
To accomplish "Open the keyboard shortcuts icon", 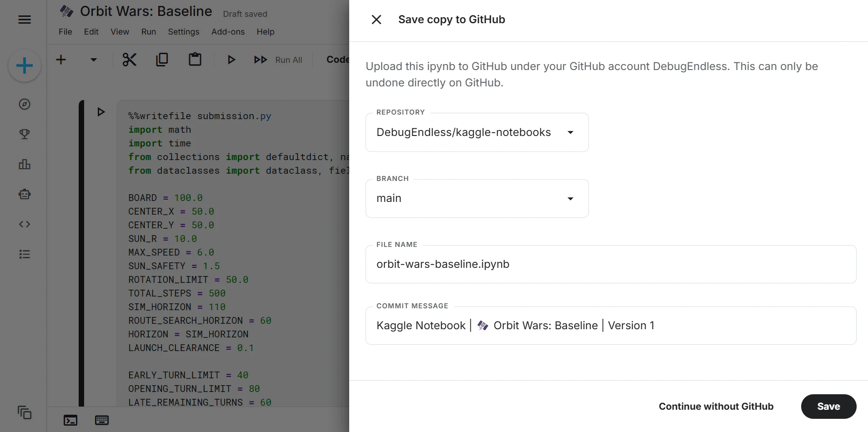I will (x=102, y=420).
